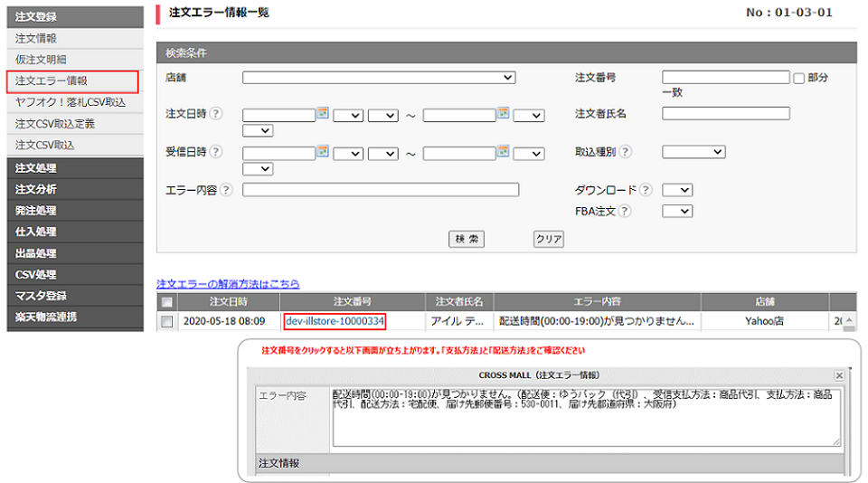Open order link dev-illstore-10000334
The width and height of the screenshot is (868, 483).
point(335,321)
